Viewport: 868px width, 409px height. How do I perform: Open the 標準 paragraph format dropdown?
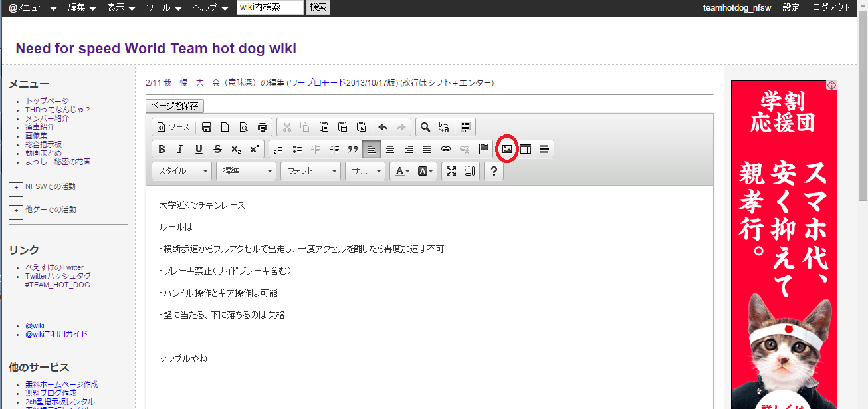pos(246,171)
